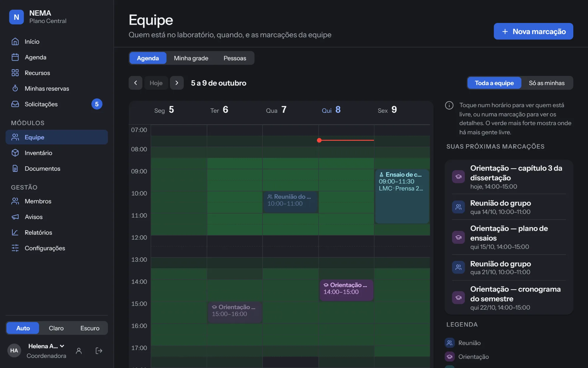This screenshot has width=588, height=368.
Task: Click the Solicitações badge showing 5
Action: pyautogui.click(x=97, y=104)
